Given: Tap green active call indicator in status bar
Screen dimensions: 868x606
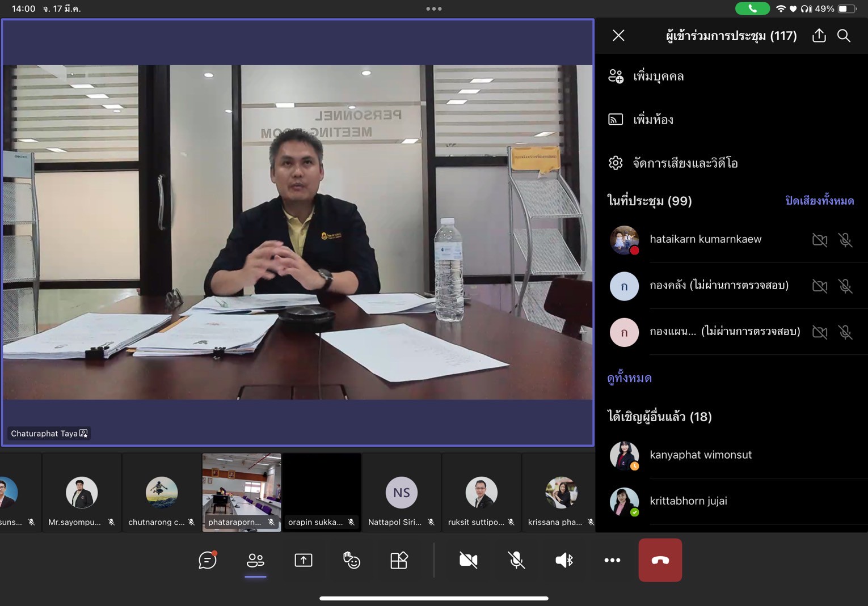Looking at the screenshot, I should tap(752, 9).
